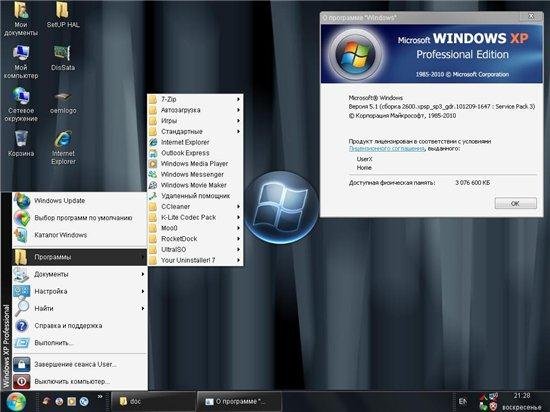Image resolution: width=550 pixels, height=412 pixels.
Task: Open the oemlogo desktop icon
Action: tap(63, 102)
